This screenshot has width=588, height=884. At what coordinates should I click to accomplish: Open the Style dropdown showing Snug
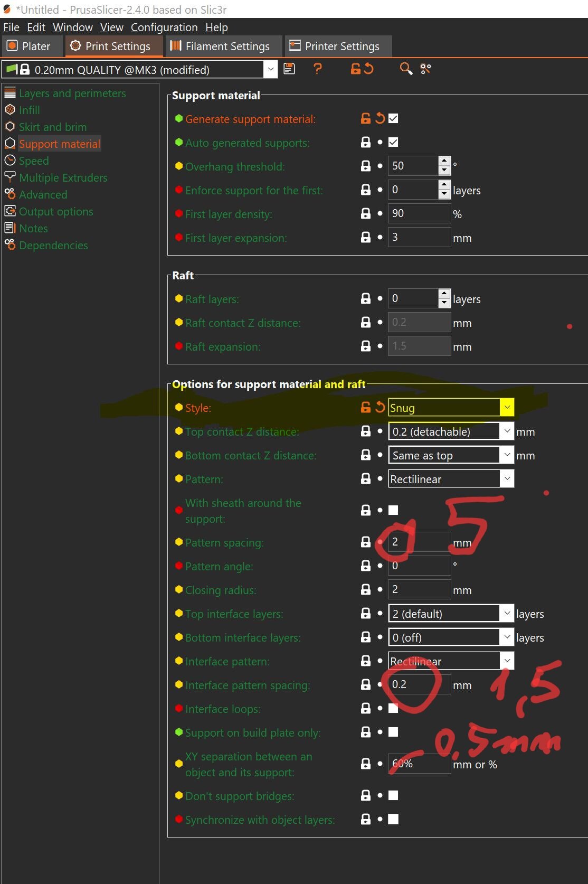pos(507,407)
